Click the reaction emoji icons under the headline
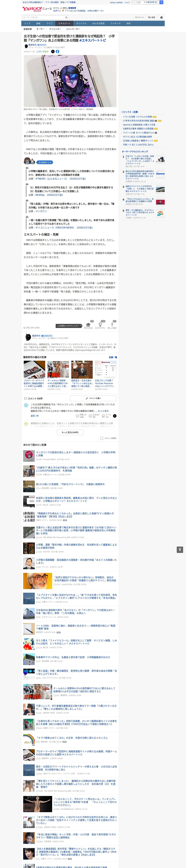The height and width of the screenshot is (868, 186). [x=46, y=52]
